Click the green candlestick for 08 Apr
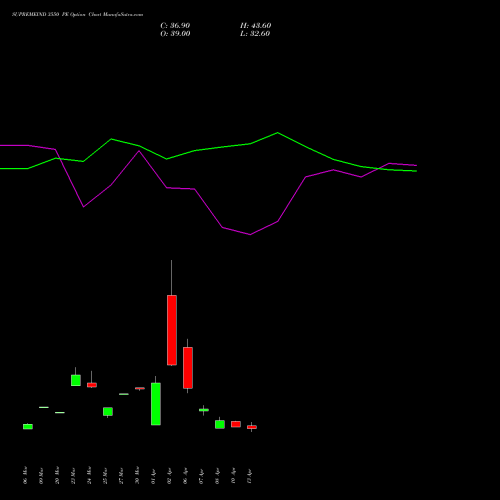This screenshot has width=500, height=500. [x=220, y=424]
